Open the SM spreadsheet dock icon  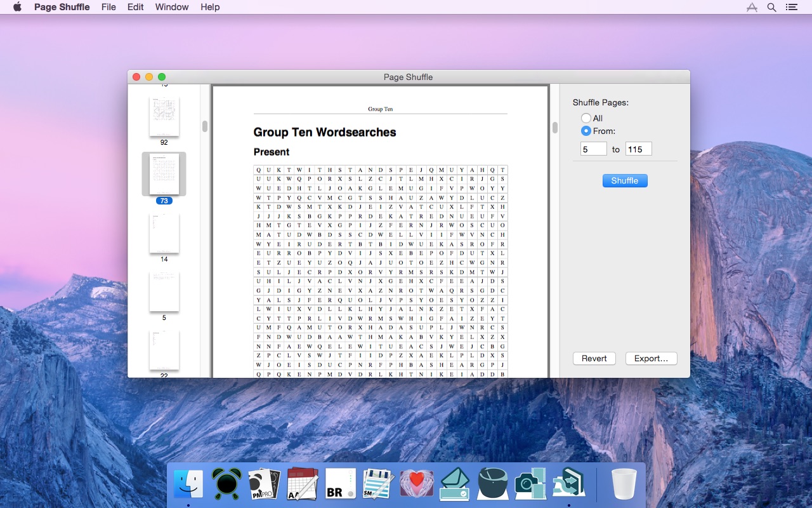point(379,484)
